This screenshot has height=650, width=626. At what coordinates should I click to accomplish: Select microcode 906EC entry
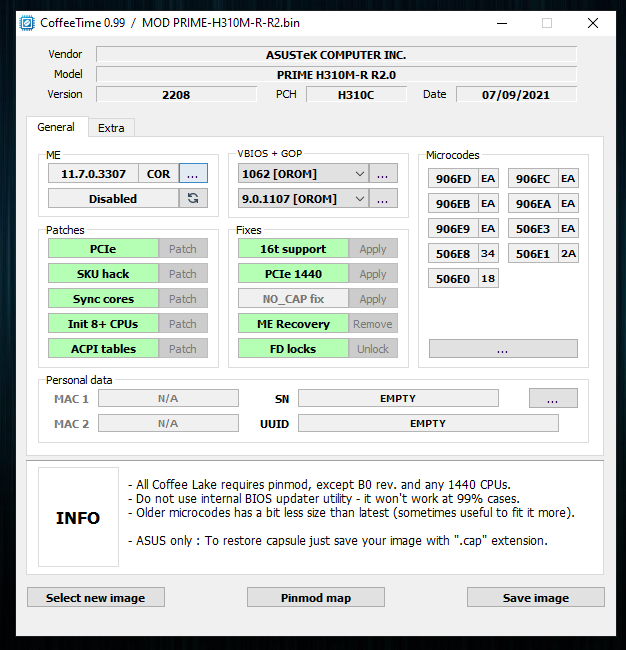pyautogui.click(x=533, y=179)
